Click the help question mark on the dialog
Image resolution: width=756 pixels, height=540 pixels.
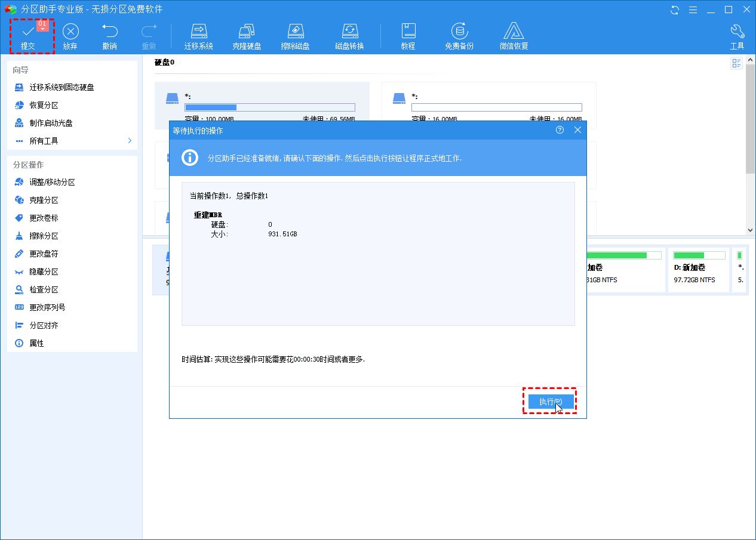click(560, 129)
